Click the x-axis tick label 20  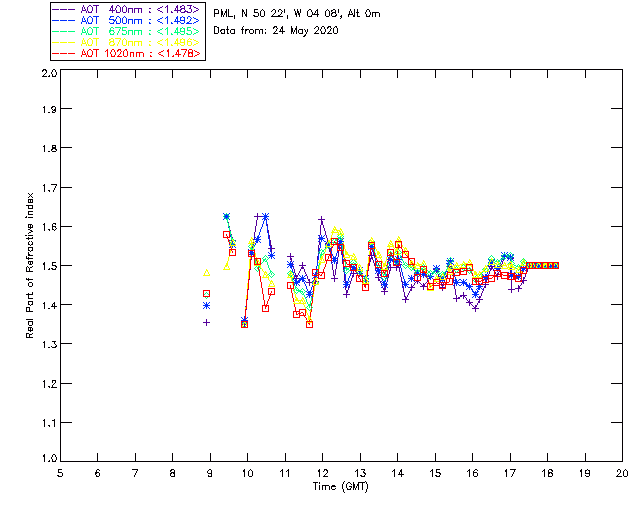click(622, 474)
